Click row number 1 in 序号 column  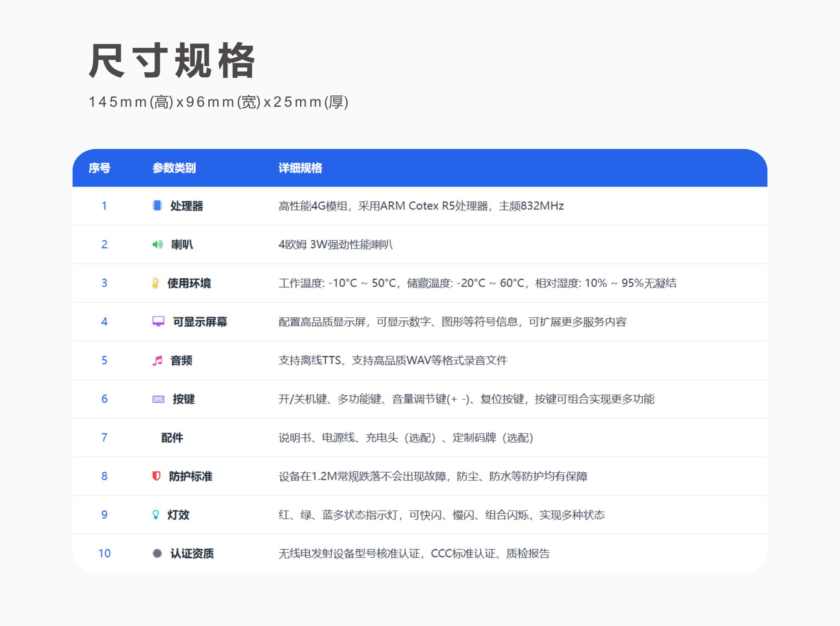104,206
